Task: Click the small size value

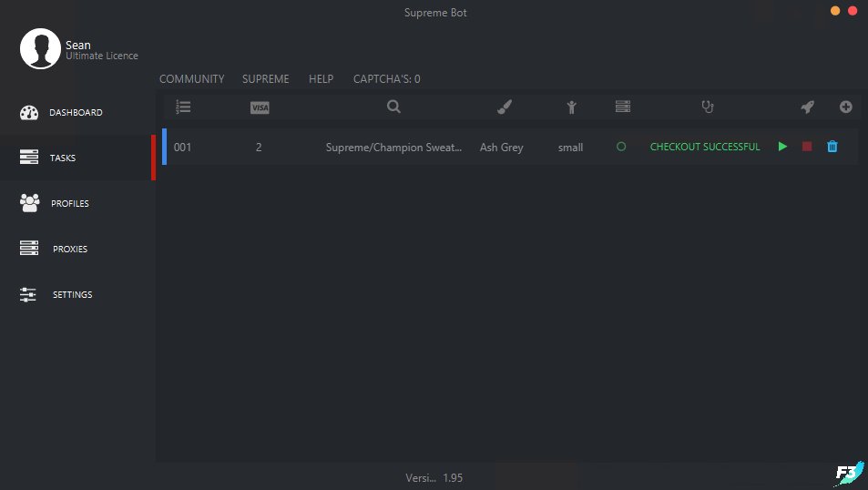Action: click(570, 148)
